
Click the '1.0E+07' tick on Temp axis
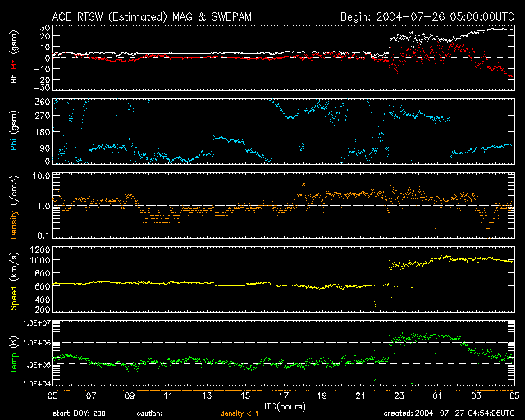point(37,323)
